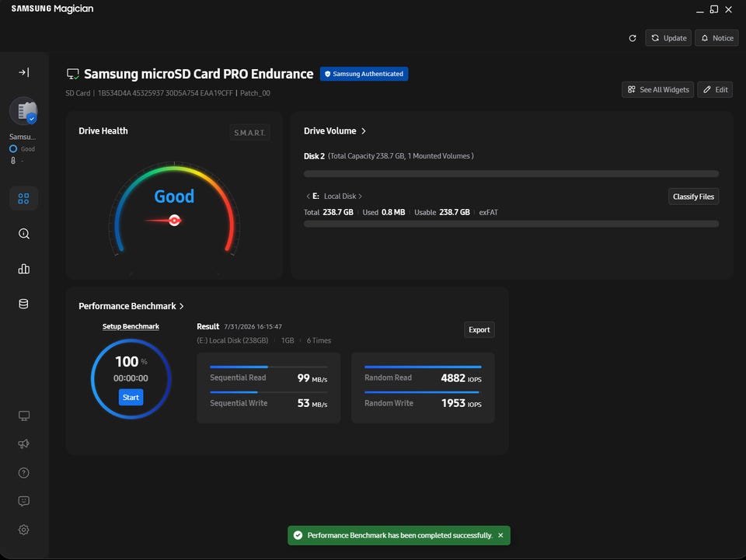Click the E: Local Disk usage bar
Viewport: 746px width, 560px height.
(x=511, y=224)
